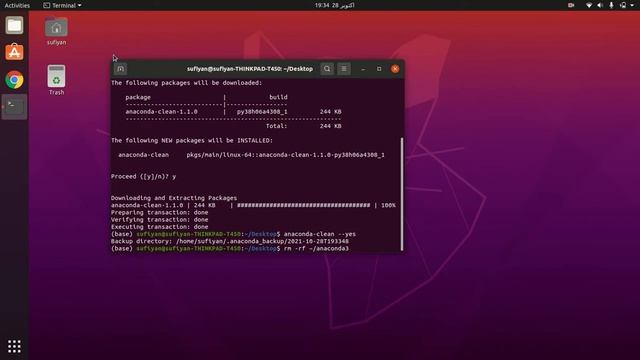Click the 'anaconda-clean --yes' command text

pos(320,234)
